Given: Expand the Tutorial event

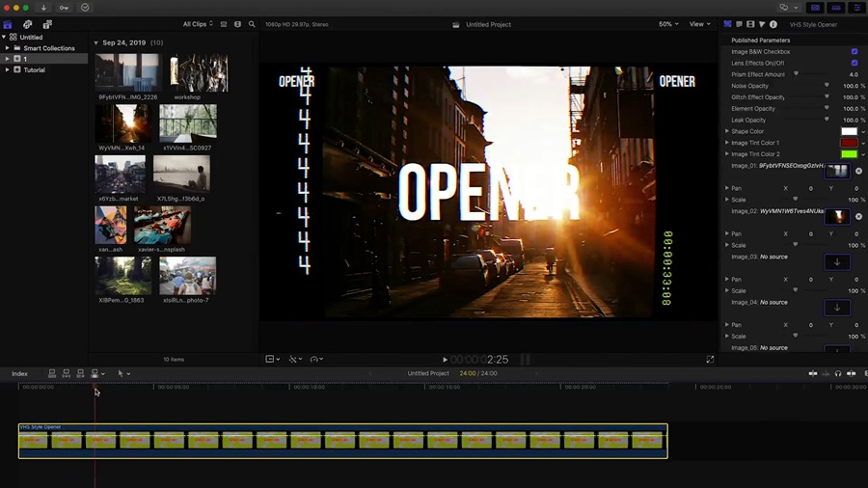Looking at the screenshot, I should point(7,69).
